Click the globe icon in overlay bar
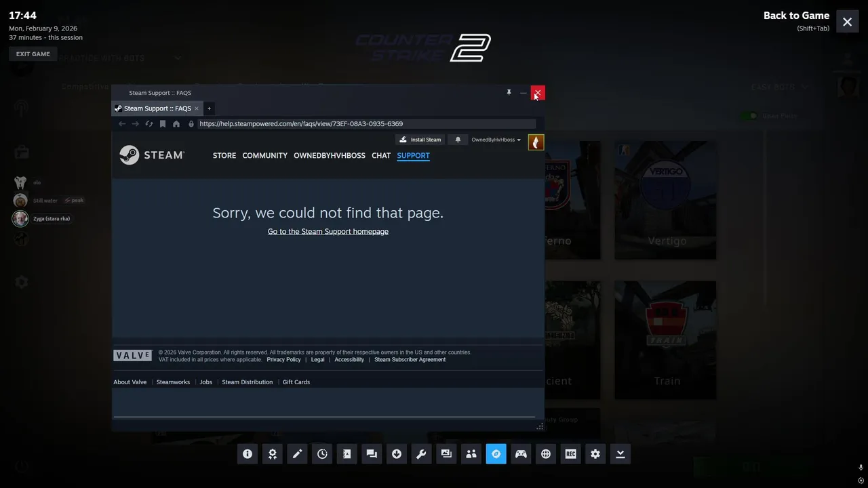The height and width of the screenshot is (488, 868). [546, 454]
